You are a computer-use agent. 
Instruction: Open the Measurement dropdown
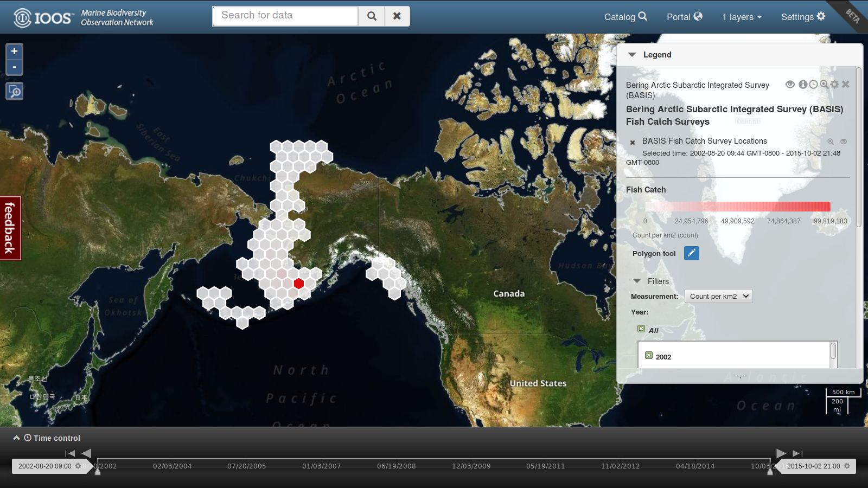pyautogui.click(x=718, y=296)
